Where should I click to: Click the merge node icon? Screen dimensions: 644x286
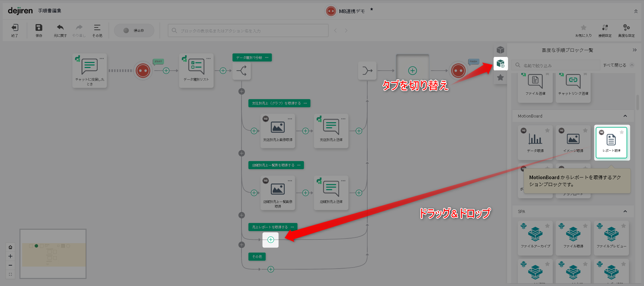[x=367, y=71]
